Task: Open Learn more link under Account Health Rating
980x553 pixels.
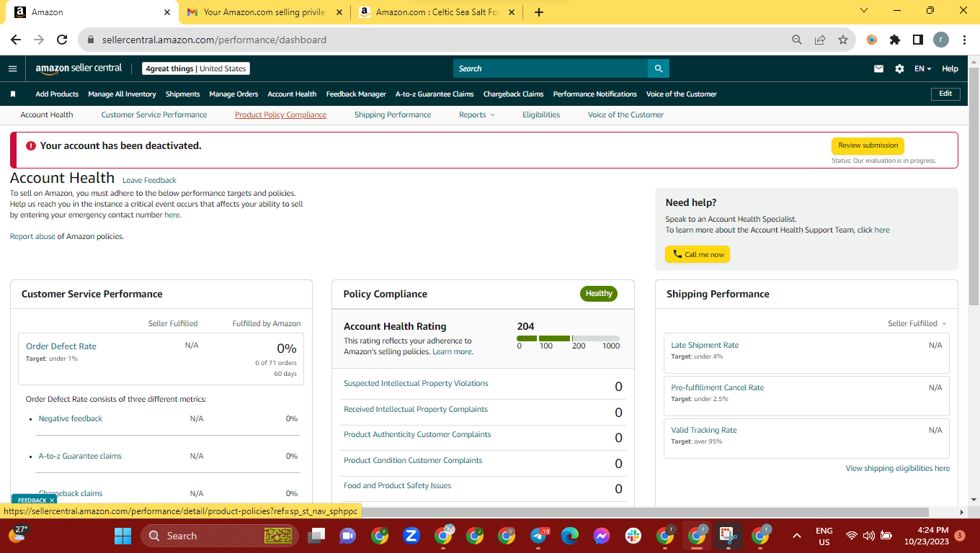Action: tap(452, 352)
